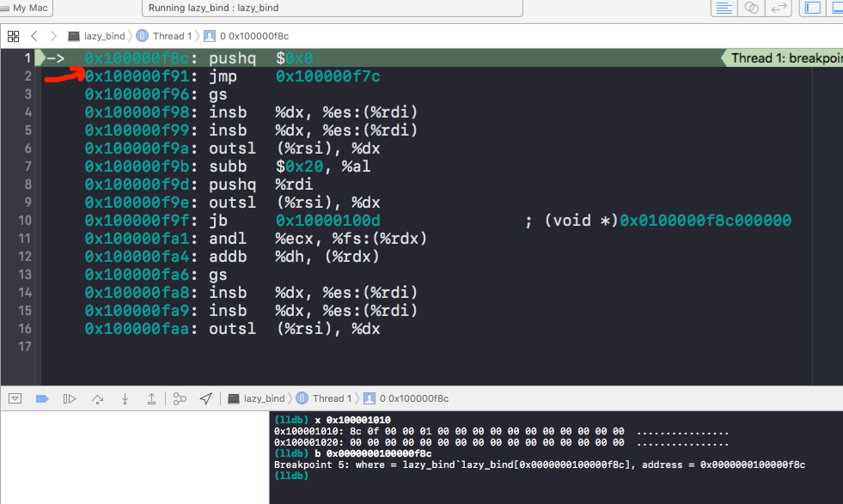Viewport: 843px width, 504px height.
Task: Open Debug View Hierarchy
Action: click(180, 398)
